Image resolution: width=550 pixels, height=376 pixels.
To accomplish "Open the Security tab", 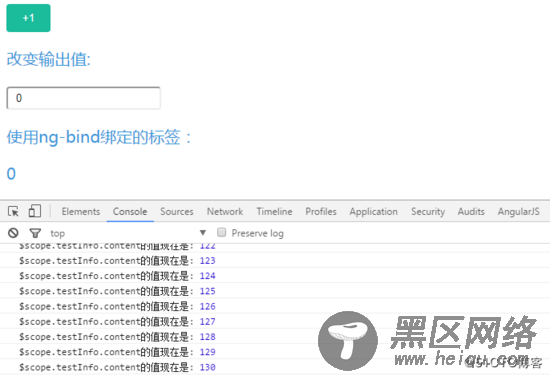I will tap(428, 212).
